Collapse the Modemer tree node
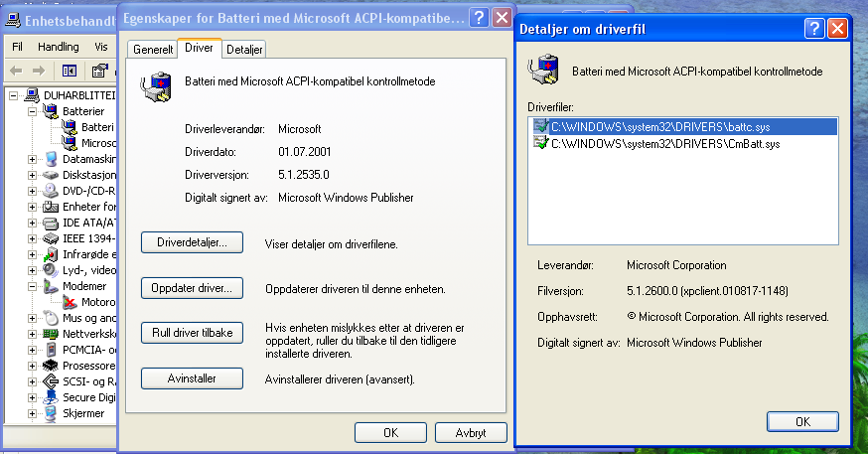Image resolution: width=868 pixels, height=454 pixels. [32, 286]
